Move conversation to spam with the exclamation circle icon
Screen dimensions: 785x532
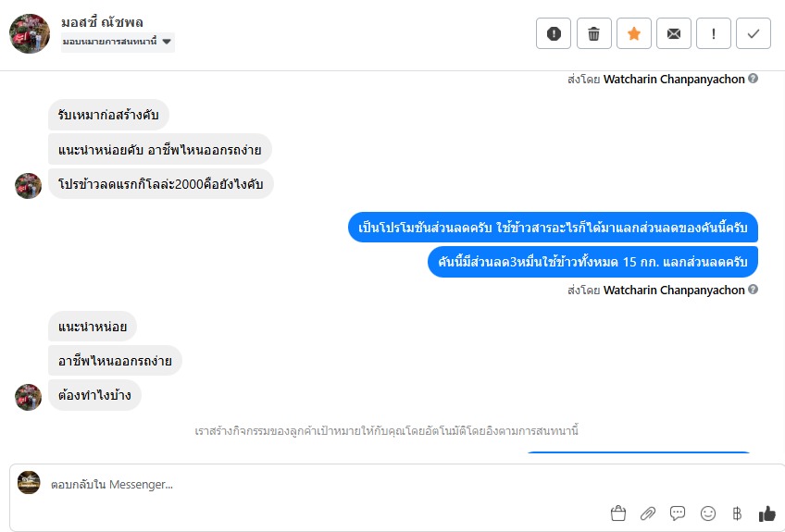click(x=554, y=33)
